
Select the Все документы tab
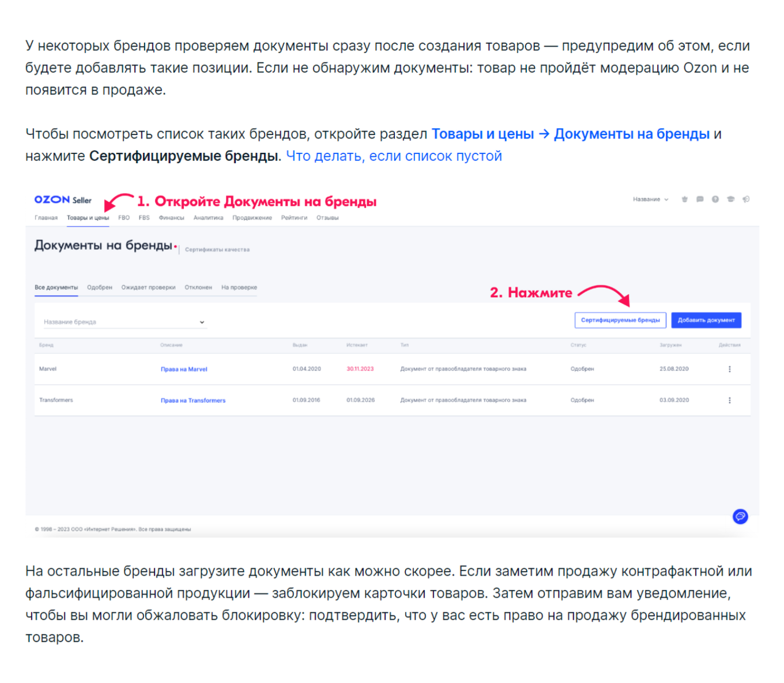click(56, 287)
